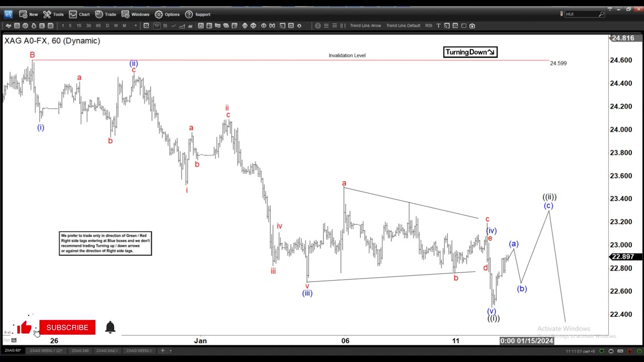Screen dimensions: 644x362
Task: Click the Turning Down tag label
Action: click(470, 52)
